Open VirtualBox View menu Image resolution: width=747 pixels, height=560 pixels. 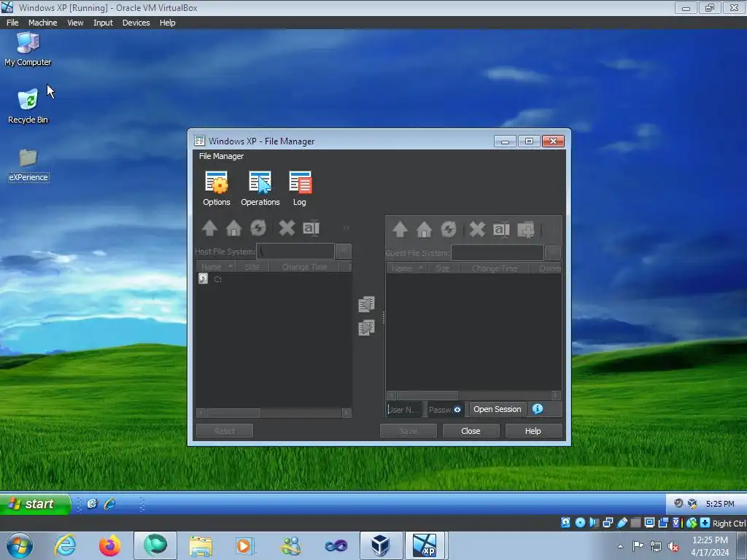(75, 23)
